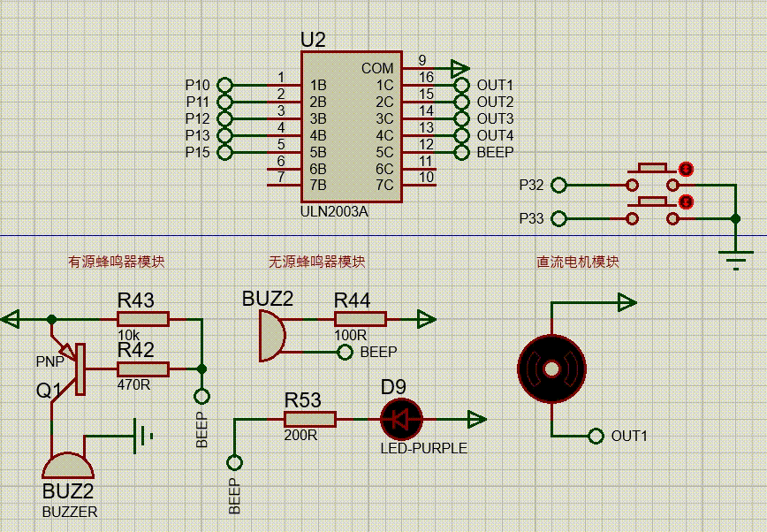The image size is (767, 532).
Task: Select OUT1 terminal at U2 pin 16
Action: point(462,85)
